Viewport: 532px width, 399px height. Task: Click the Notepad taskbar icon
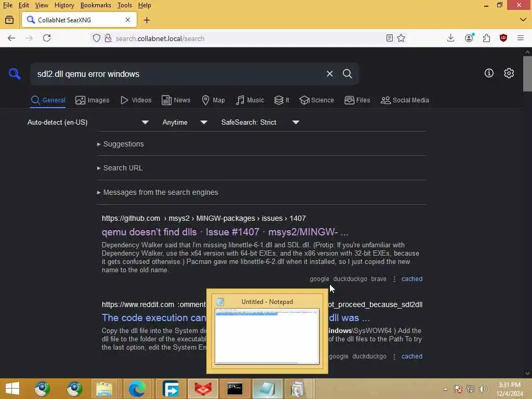point(267,389)
